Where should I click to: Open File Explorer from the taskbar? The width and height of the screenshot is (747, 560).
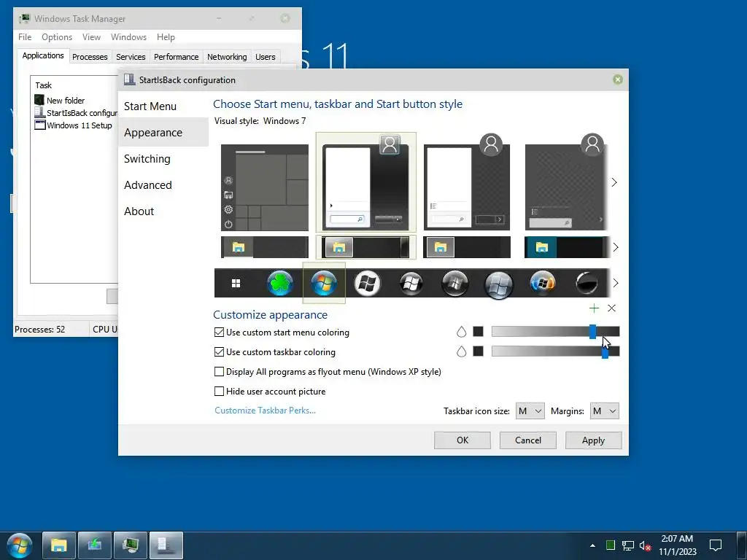pos(59,545)
